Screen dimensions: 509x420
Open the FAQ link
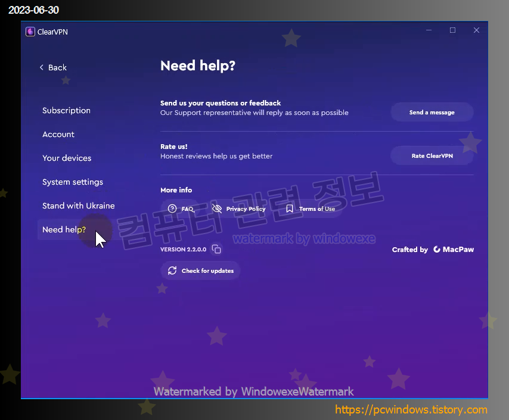click(181, 209)
